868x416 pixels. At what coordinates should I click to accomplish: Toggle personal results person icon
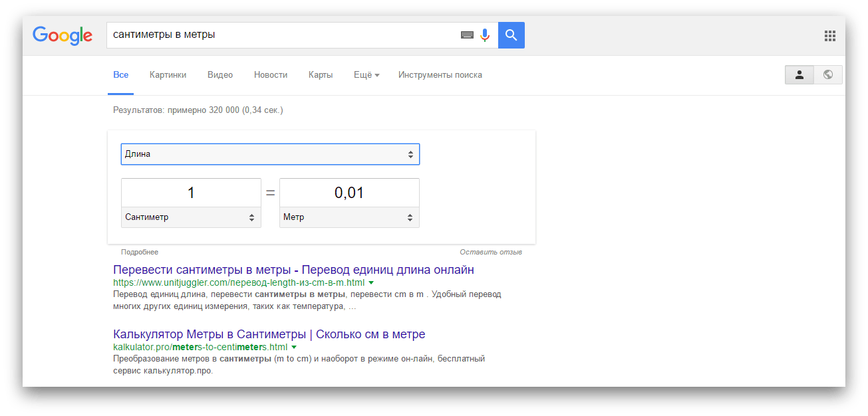coord(799,75)
